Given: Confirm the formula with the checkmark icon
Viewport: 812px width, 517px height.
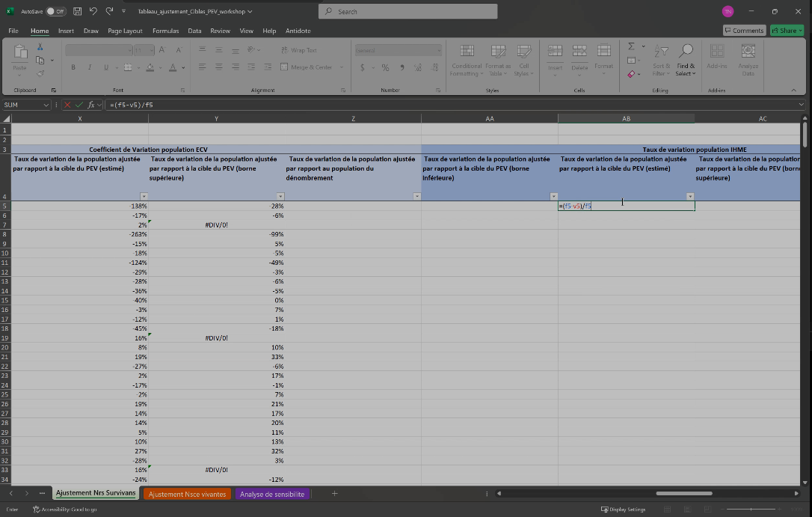Looking at the screenshot, I should coord(79,105).
